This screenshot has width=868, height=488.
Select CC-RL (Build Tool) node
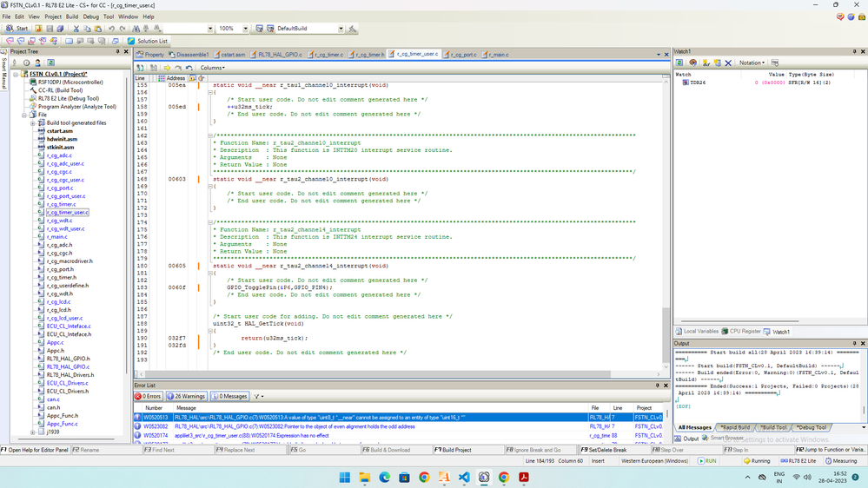click(60, 90)
